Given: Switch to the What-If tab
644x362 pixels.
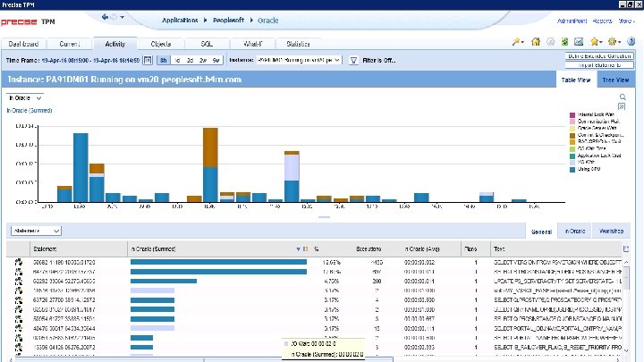Looking at the screenshot, I should tap(252, 44).
